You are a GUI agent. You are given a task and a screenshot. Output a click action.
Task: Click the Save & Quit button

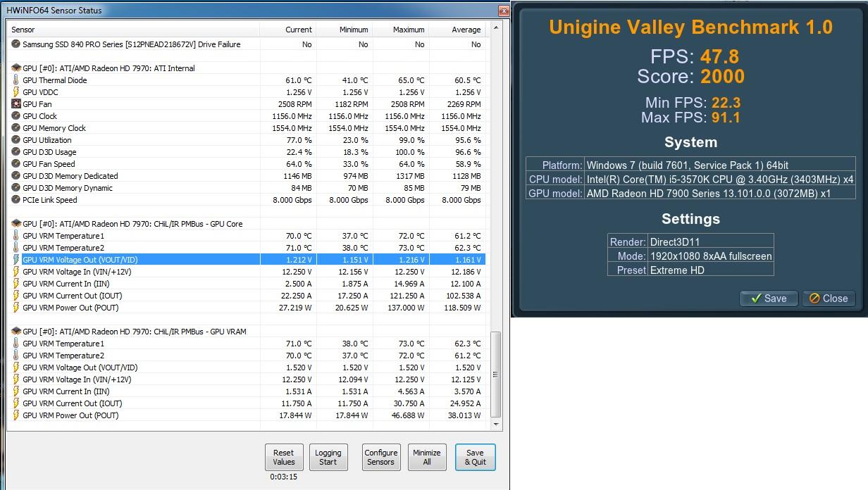coord(475,458)
